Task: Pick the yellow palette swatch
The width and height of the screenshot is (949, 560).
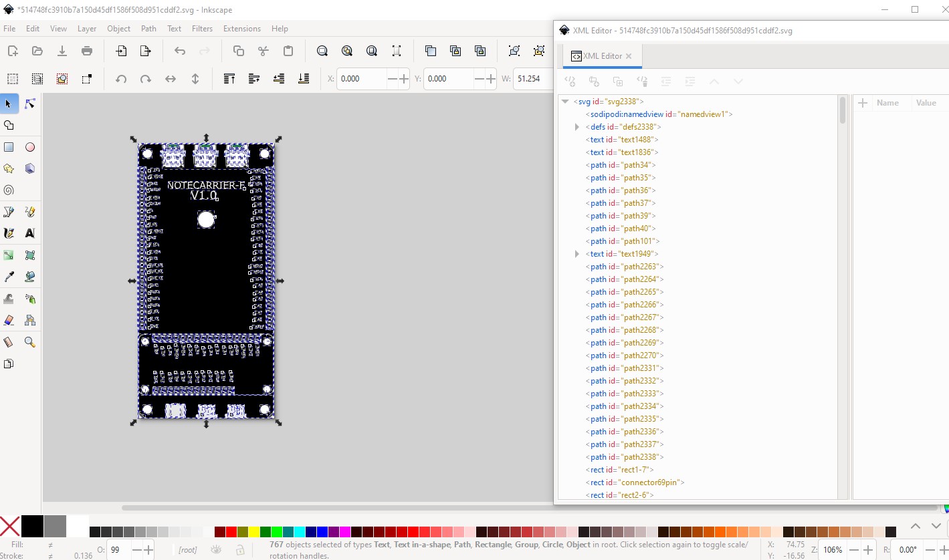Action: click(253, 532)
